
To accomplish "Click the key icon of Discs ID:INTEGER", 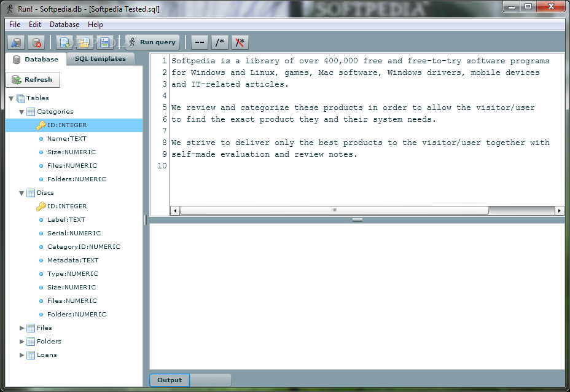I will click(x=41, y=206).
